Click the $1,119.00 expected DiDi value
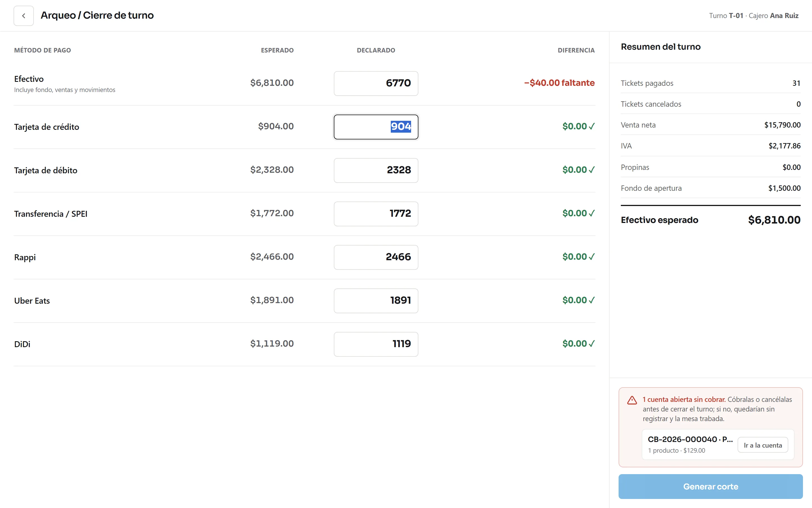This screenshot has height=508, width=812. pos(272,343)
